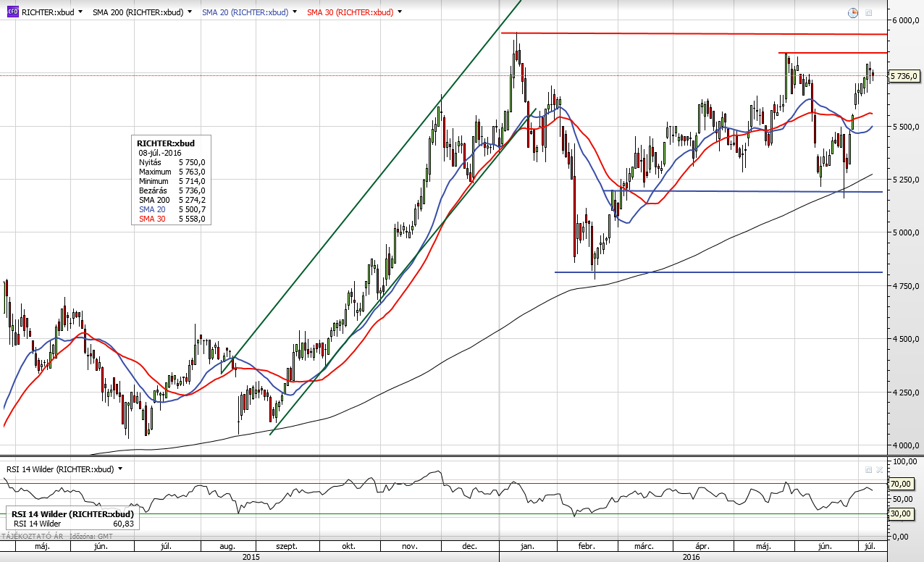Open the RICHTER:xbud instrument dropdown
Viewport: 924px width, 562px height.
click(80, 12)
